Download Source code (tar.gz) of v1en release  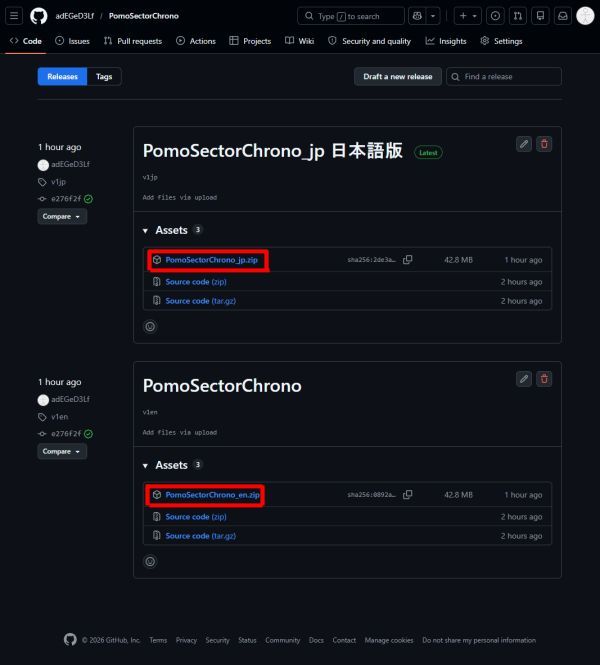[201, 536]
